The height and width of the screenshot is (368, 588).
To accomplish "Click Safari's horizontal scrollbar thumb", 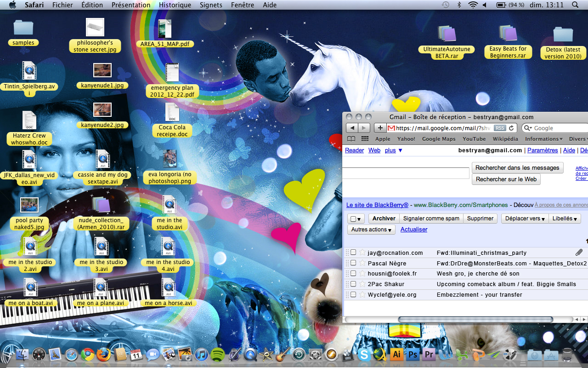I will click(475, 319).
